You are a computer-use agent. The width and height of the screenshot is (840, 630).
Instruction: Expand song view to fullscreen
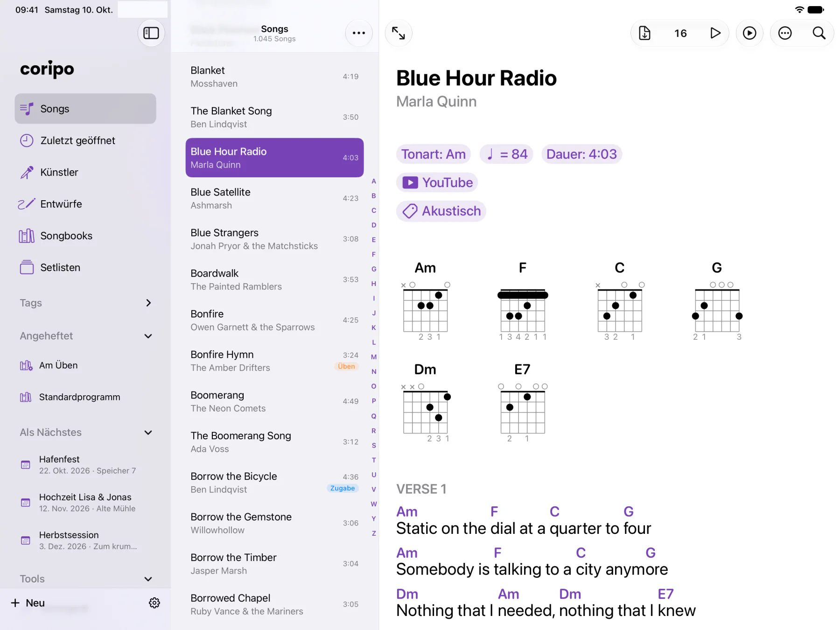click(399, 33)
